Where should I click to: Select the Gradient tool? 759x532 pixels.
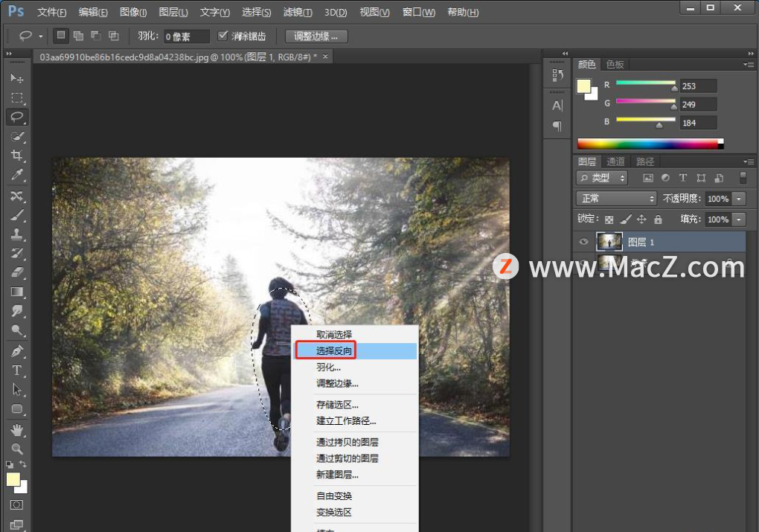(17, 292)
